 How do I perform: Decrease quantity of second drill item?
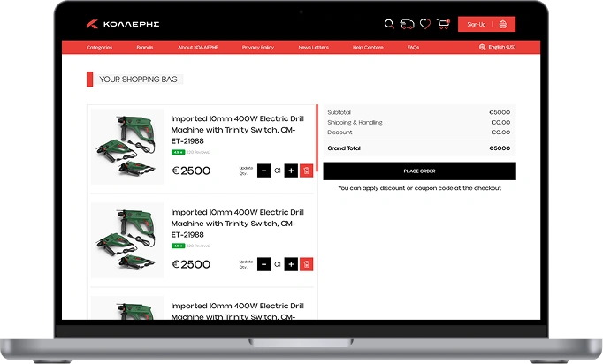pyautogui.click(x=263, y=264)
